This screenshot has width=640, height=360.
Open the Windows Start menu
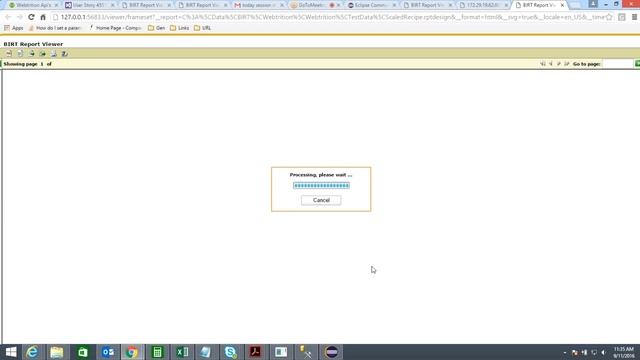click(11, 352)
